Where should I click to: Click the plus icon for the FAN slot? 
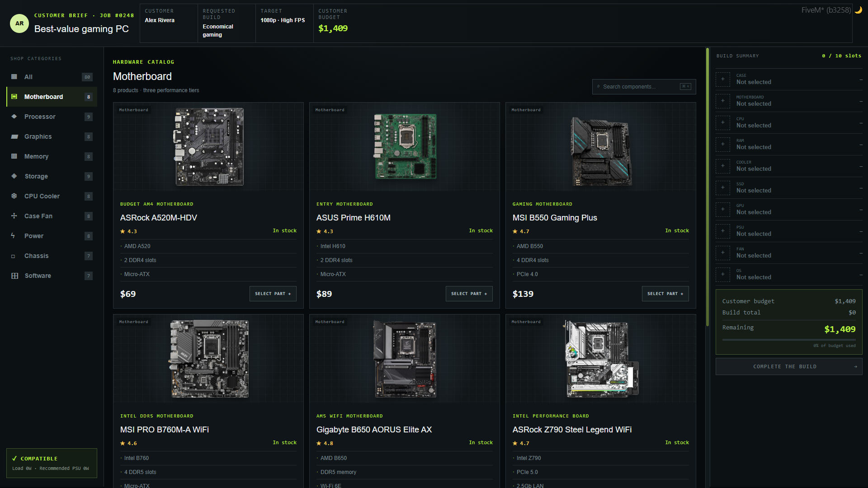click(722, 253)
